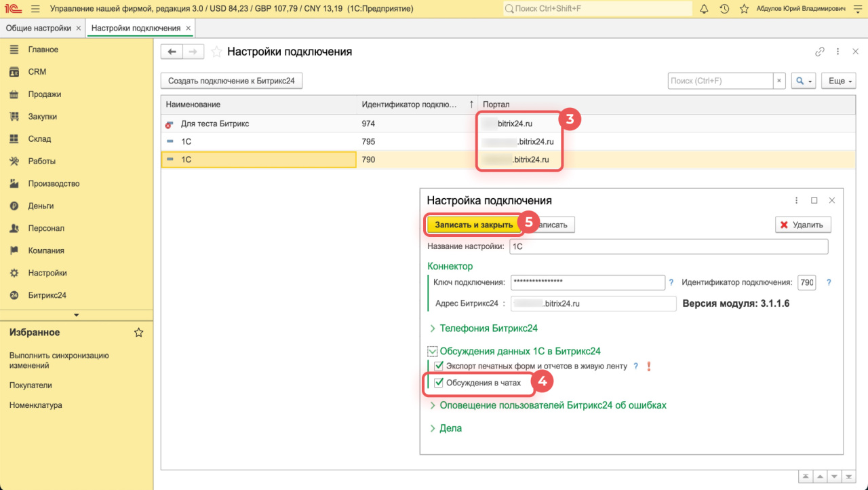This screenshot has height=490, width=868.
Task: Close the Настройки подключения tab
Action: tap(188, 29)
